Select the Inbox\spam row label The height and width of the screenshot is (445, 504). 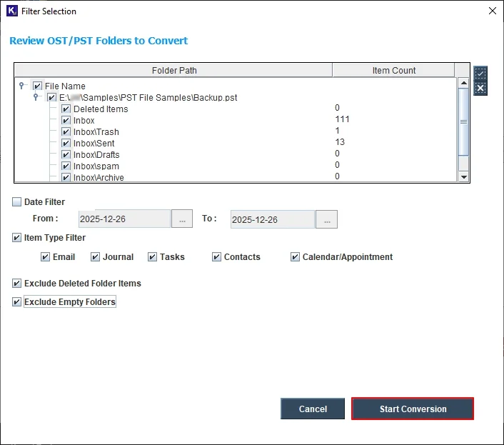point(96,166)
